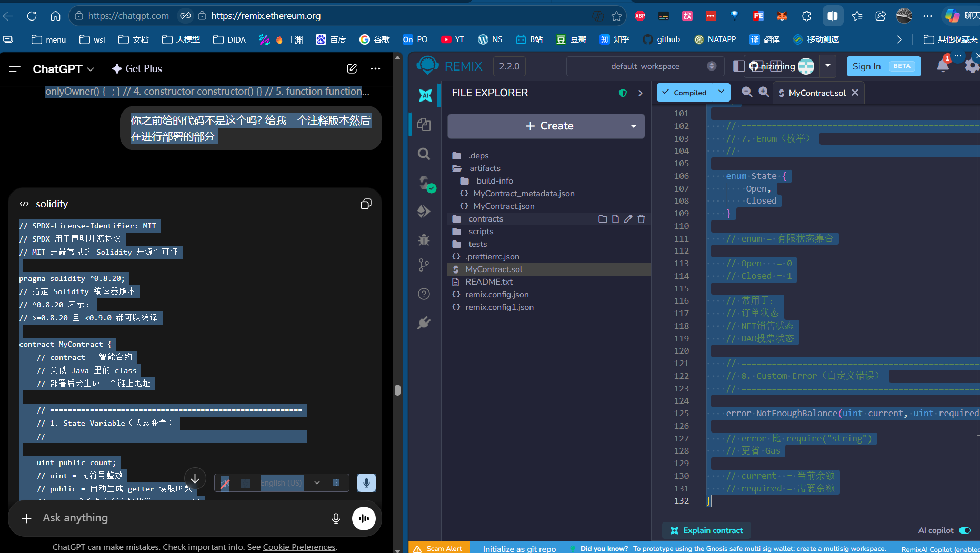Open Remix settings gear

(x=972, y=66)
